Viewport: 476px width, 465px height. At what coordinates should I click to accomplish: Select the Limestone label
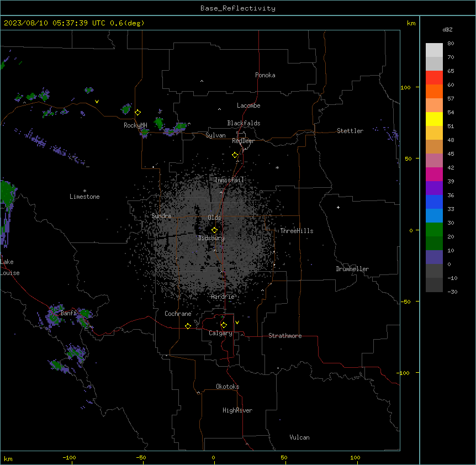click(x=84, y=197)
